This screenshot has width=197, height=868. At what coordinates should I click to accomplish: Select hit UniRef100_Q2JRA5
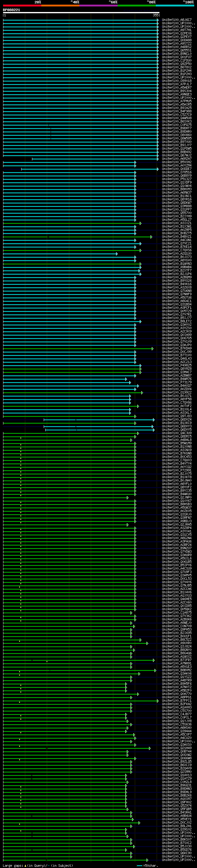tap(177, 524)
